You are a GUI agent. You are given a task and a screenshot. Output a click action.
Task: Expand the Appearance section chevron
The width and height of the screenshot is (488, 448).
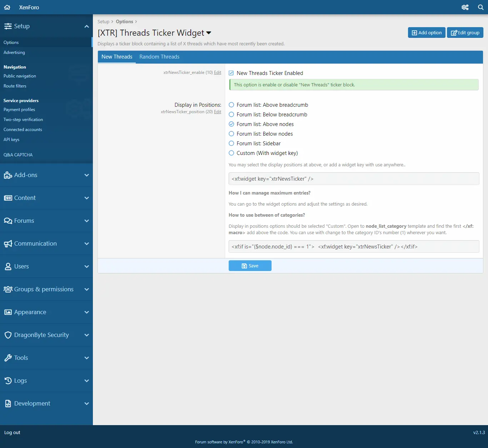pyautogui.click(x=86, y=312)
